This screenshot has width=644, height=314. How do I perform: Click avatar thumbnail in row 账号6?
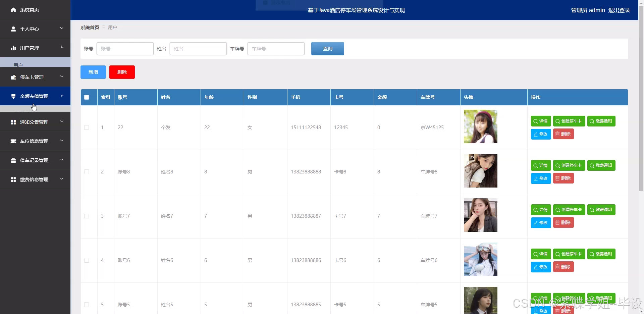click(x=480, y=259)
